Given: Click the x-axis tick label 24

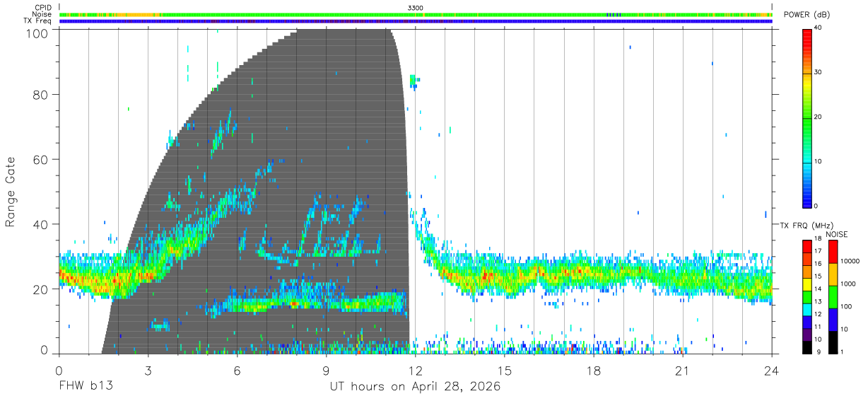Looking at the screenshot, I should point(771,371).
